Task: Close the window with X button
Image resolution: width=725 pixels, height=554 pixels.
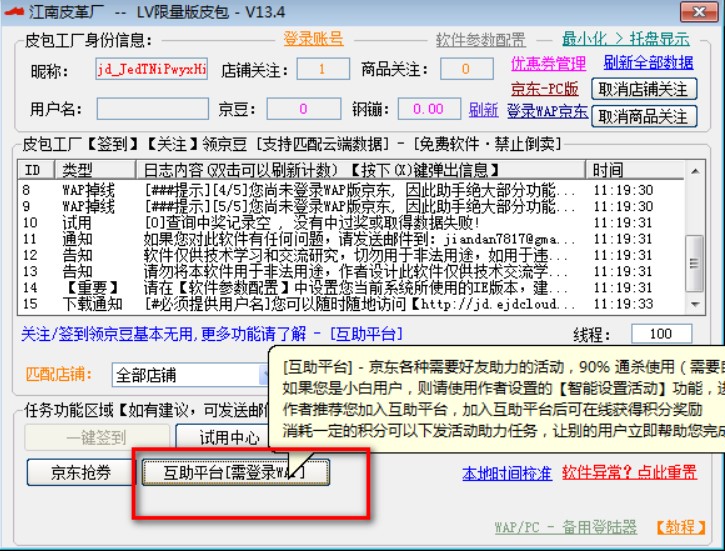Action: pyautogui.click(x=699, y=11)
